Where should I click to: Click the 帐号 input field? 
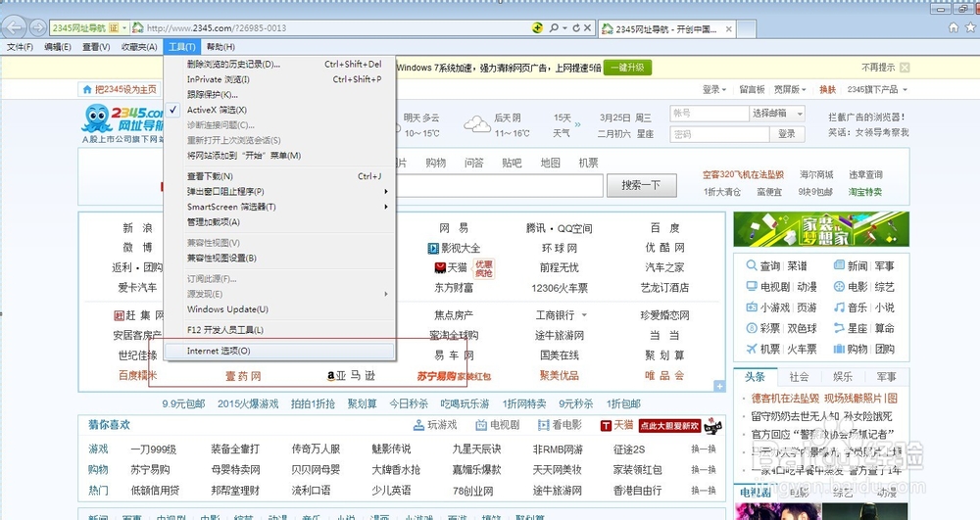pos(709,114)
